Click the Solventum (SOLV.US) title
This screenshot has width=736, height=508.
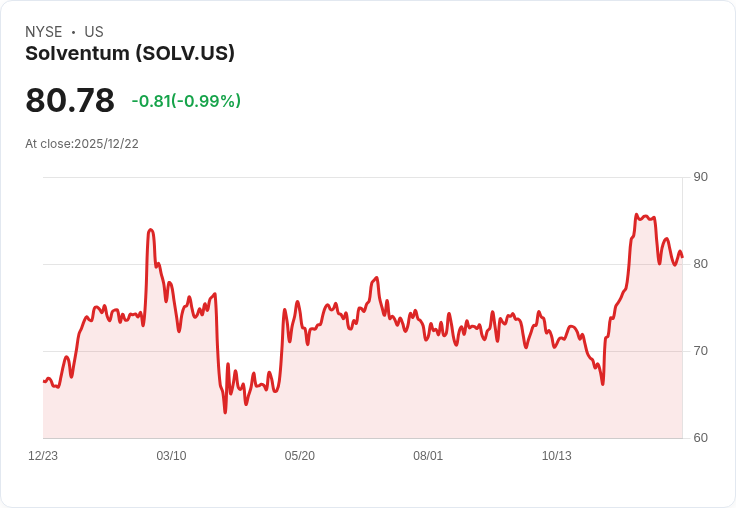point(130,54)
